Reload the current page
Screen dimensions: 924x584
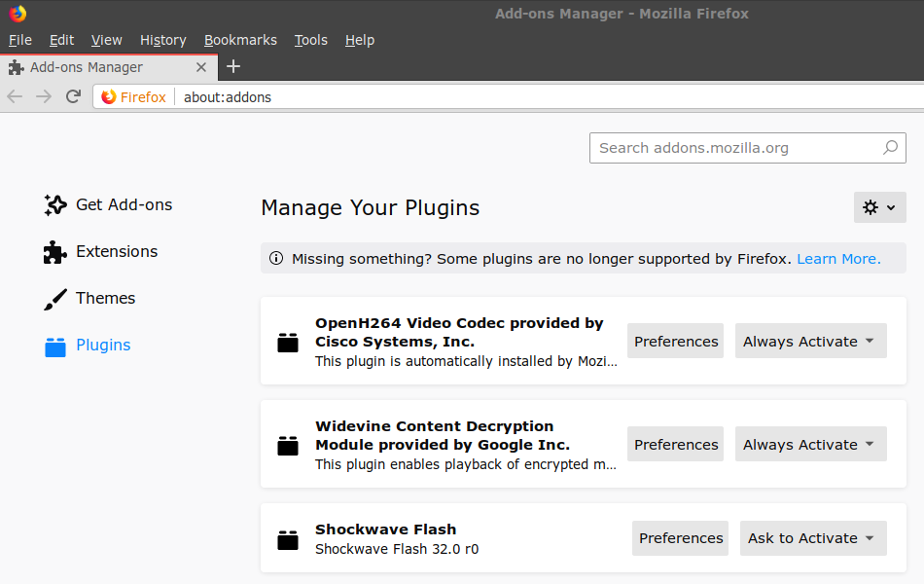[73, 96]
